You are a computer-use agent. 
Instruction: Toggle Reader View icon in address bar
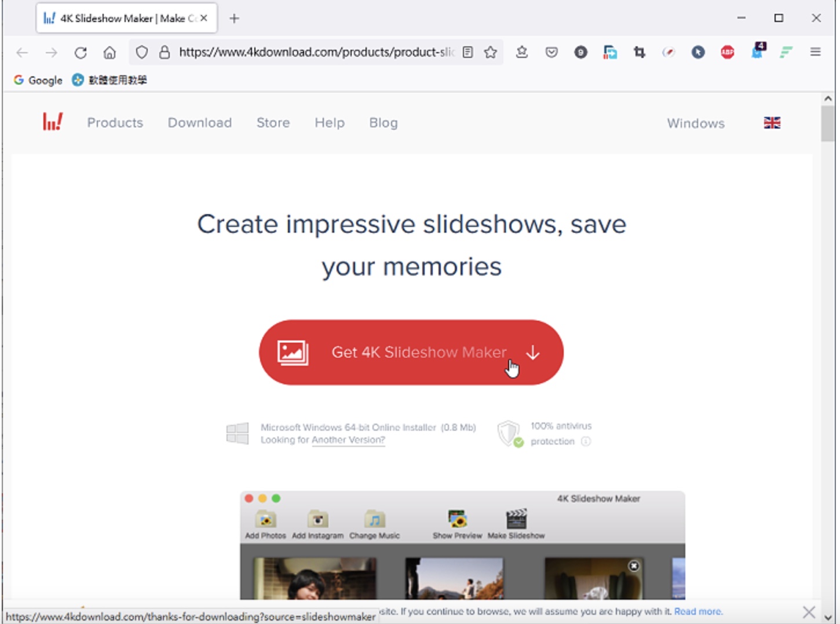(x=468, y=52)
